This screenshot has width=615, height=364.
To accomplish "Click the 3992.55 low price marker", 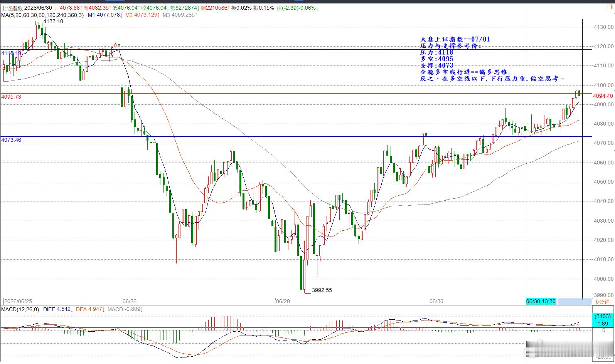I will click(x=322, y=290).
